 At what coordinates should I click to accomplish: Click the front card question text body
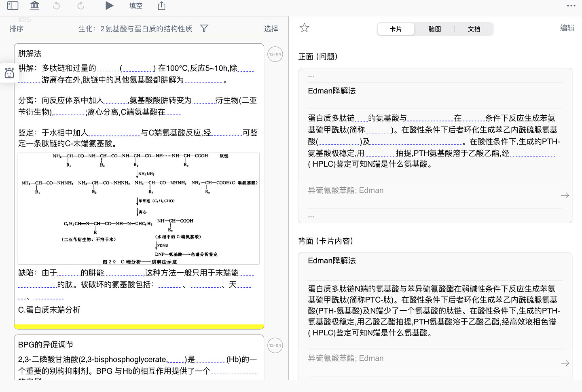pyautogui.click(x=434, y=141)
